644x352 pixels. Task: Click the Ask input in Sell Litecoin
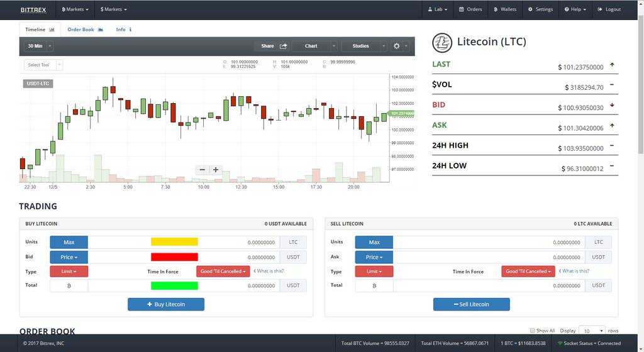click(x=489, y=257)
